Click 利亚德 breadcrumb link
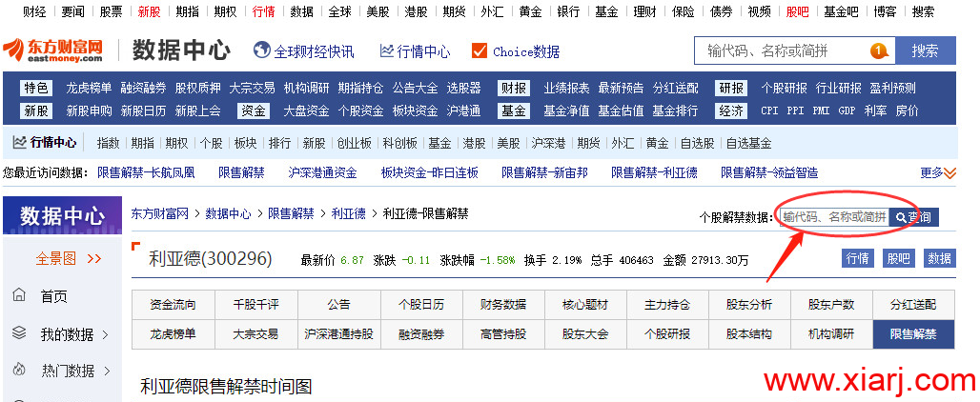Image resolution: width=980 pixels, height=402 pixels. (x=349, y=214)
